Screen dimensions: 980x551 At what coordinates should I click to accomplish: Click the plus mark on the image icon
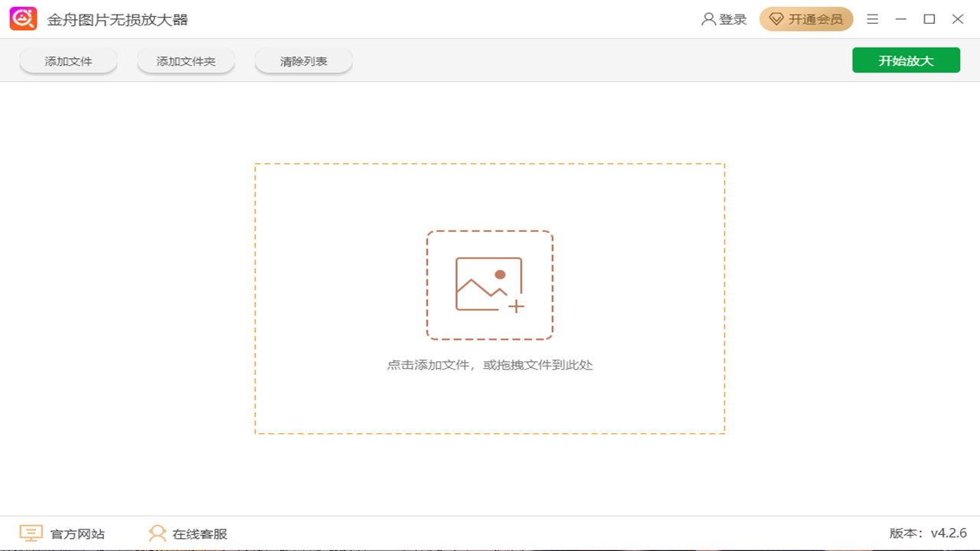pos(518,306)
